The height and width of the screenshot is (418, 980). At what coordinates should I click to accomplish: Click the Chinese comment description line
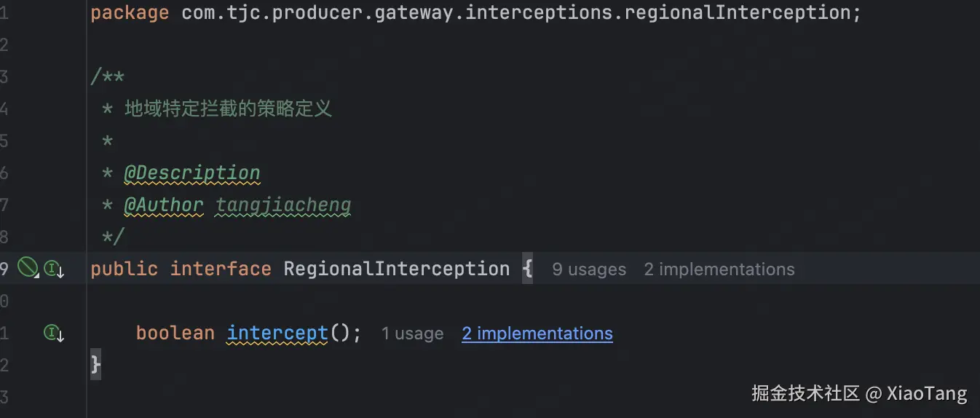(228, 109)
